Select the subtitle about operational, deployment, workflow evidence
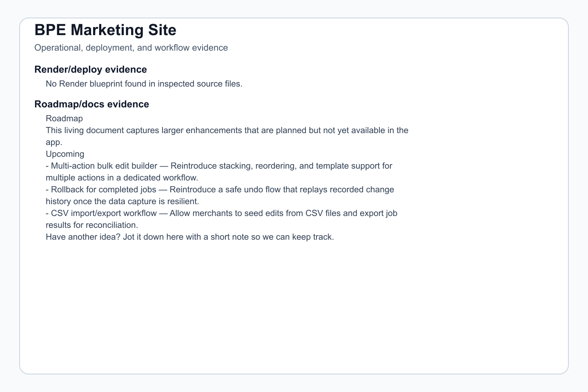Screen dimensions: 588x392 pos(131,48)
